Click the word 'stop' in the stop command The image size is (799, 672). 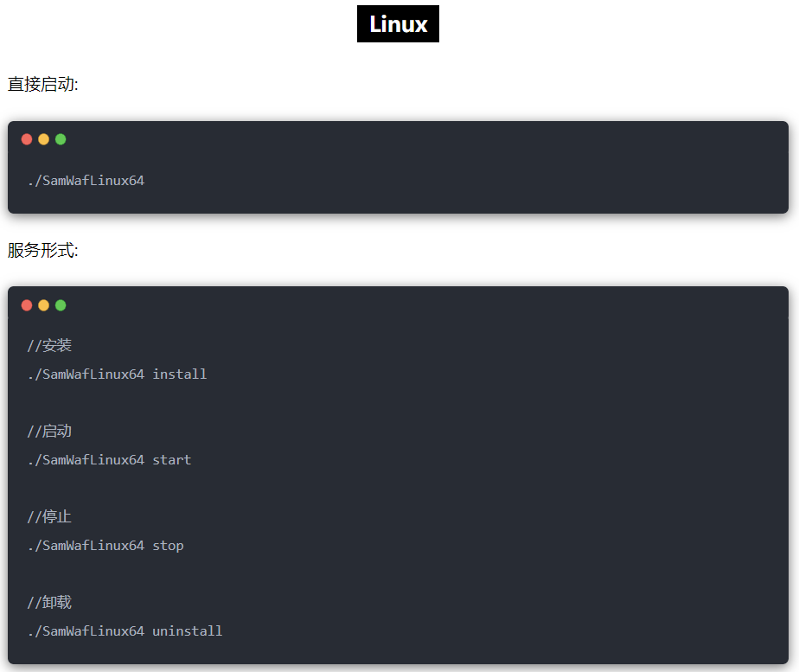[168, 546]
